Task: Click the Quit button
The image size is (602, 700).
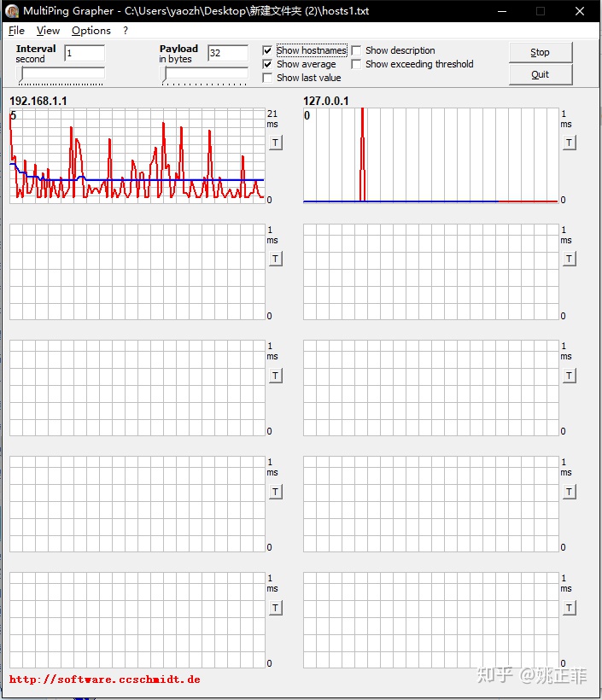Action: coord(541,74)
